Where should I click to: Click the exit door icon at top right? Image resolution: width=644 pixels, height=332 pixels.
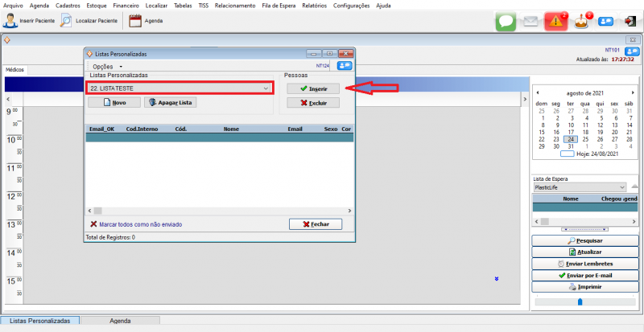[x=630, y=22]
